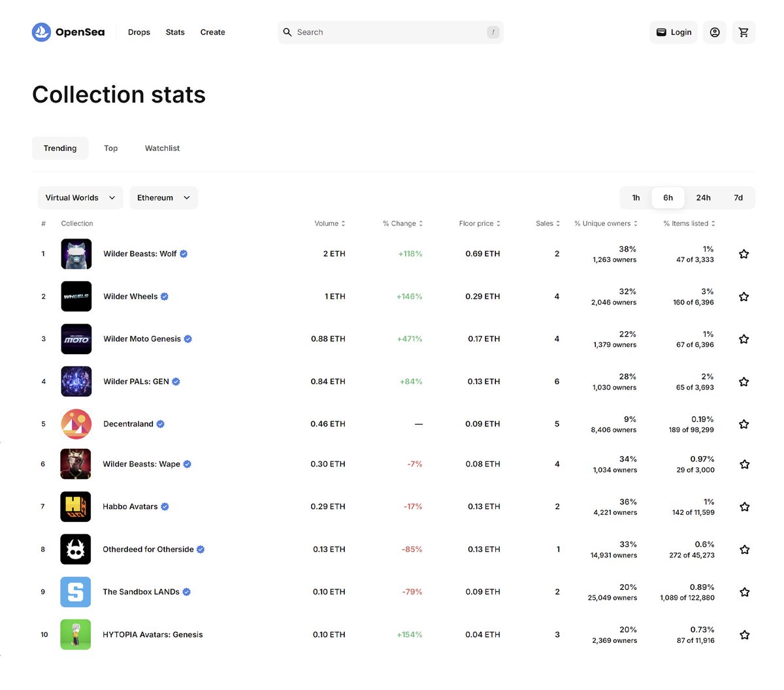Click the Wilder Beasts: Wolf thumbnail

click(76, 254)
